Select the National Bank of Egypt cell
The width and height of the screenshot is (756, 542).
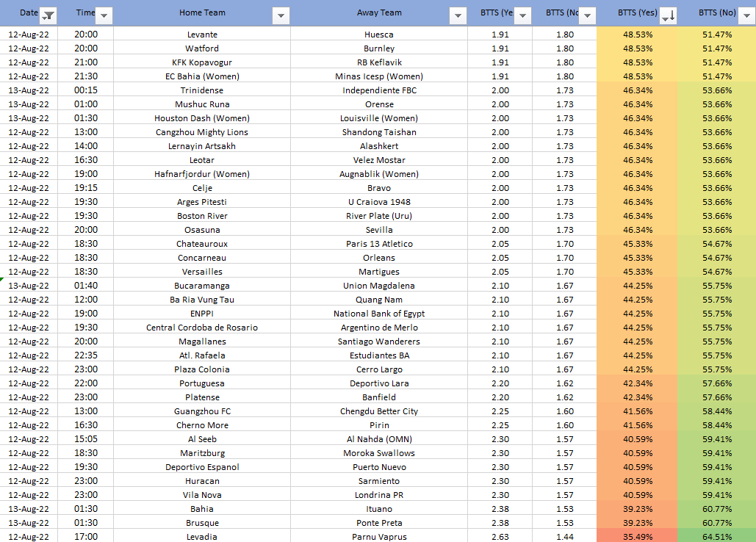(x=379, y=314)
